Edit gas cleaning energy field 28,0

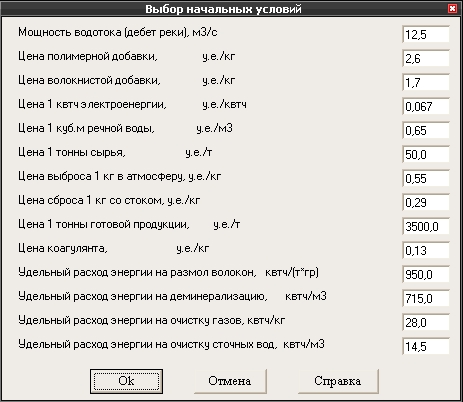426,322
